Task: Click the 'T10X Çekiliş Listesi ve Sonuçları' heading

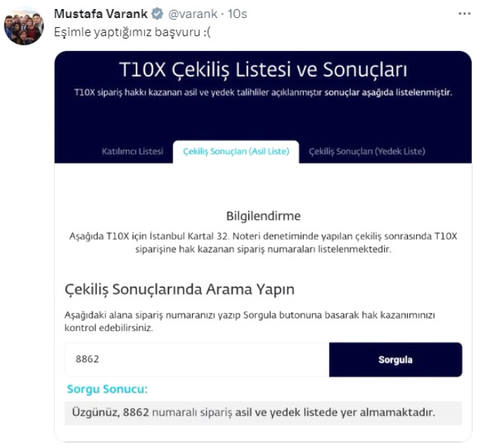Action: point(263,71)
